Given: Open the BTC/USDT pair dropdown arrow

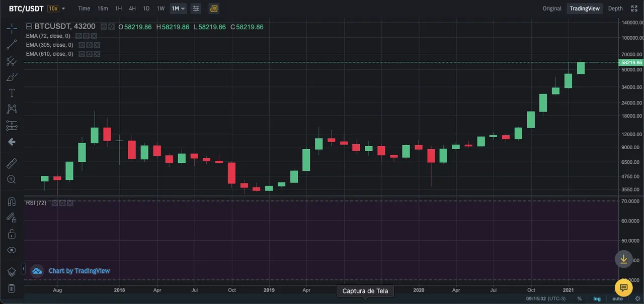Looking at the screenshot, I should (x=63, y=9).
